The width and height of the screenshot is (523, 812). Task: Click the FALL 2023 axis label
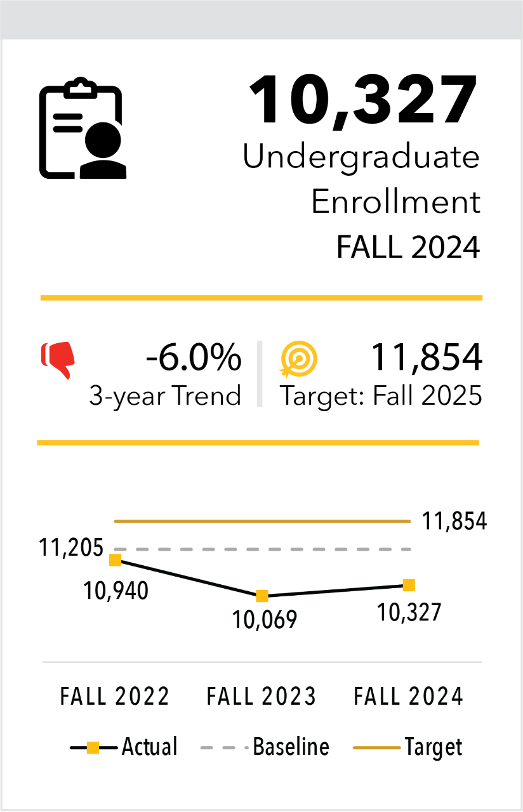tap(261, 697)
